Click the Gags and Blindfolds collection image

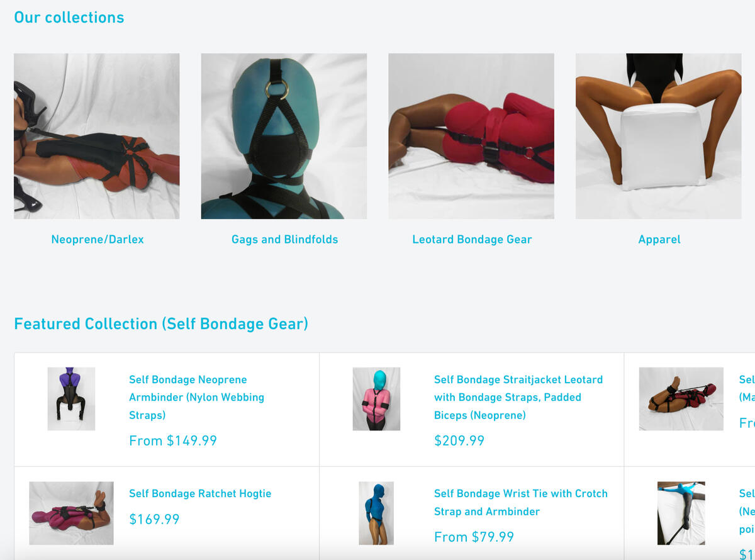pyautogui.click(x=284, y=136)
